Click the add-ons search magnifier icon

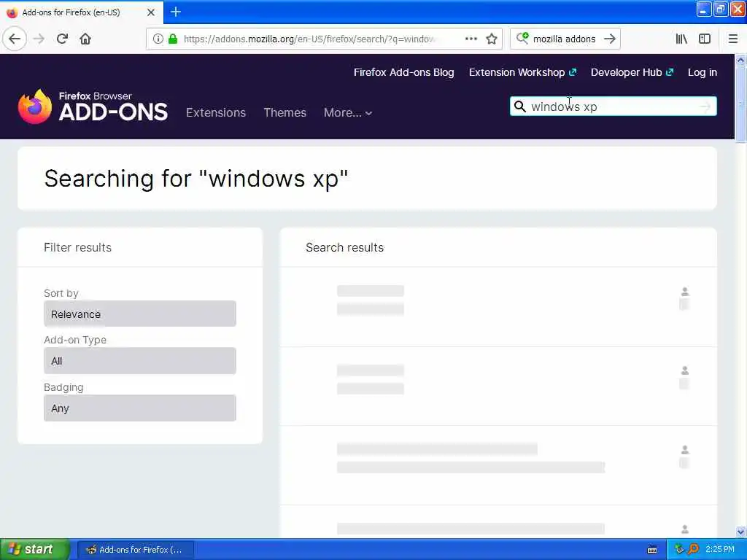click(x=519, y=106)
